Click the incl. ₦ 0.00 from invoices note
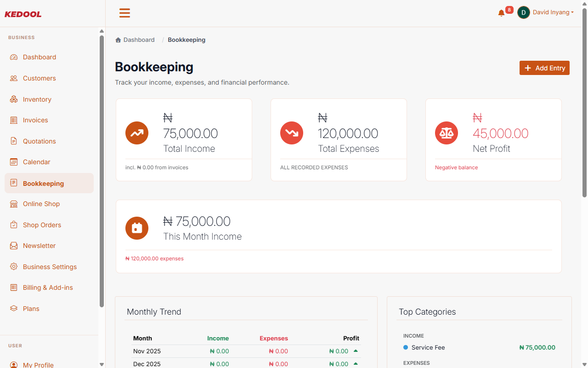Screen dimensions: 588x368 pyautogui.click(x=157, y=167)
